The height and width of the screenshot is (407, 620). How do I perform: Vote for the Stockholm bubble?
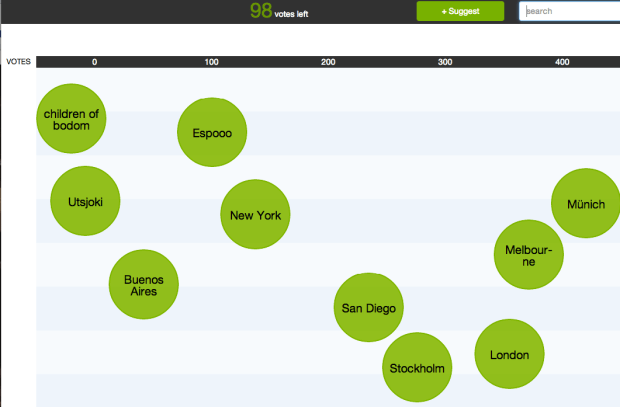(x=417, y=368)
